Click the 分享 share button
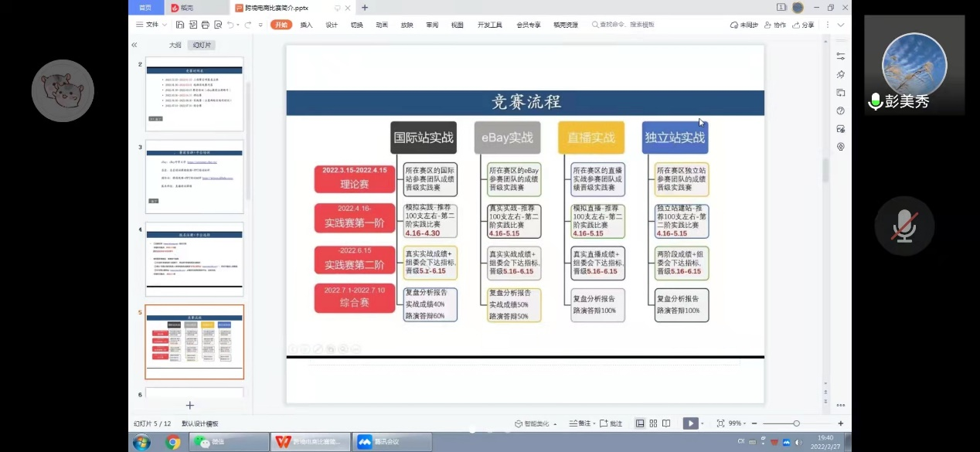Image resolution: width=980 pixels, height=452 pixels. 804,25
